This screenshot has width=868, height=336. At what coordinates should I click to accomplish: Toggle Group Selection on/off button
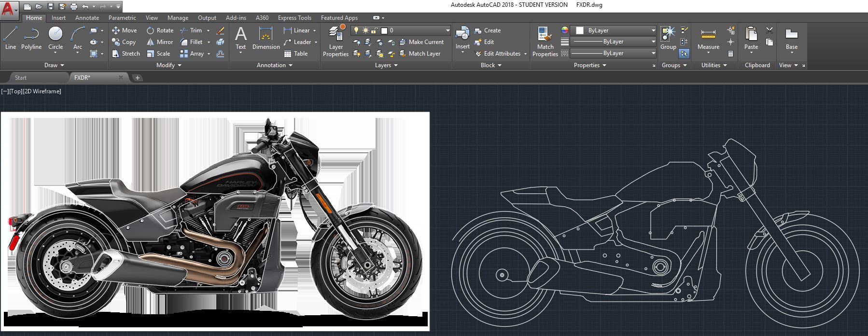pyautogui.click(x=684, y=54)
